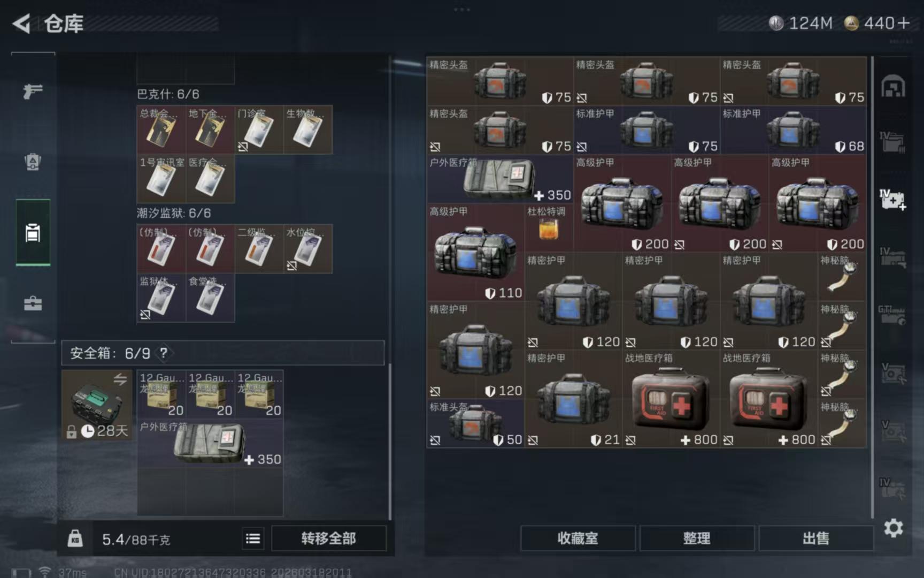Screen dimensions: 924x578
Task: Open the 收藏室 button
Action: point(577,538)
